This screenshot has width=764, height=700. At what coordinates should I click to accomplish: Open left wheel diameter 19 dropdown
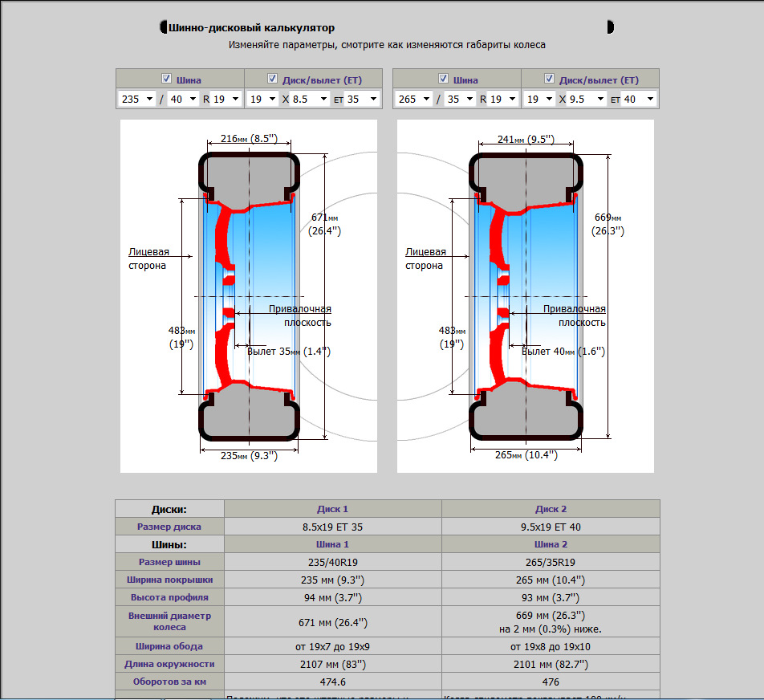(263, 99)
